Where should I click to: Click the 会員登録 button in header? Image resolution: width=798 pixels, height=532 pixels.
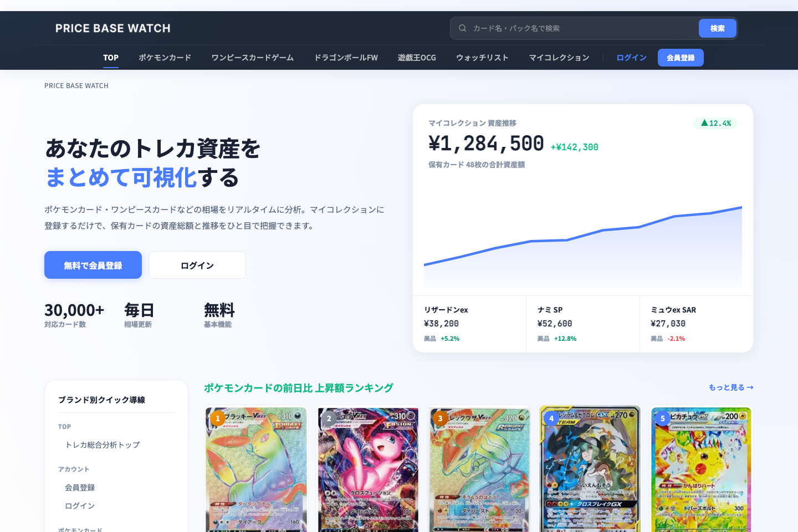[681, 58]
